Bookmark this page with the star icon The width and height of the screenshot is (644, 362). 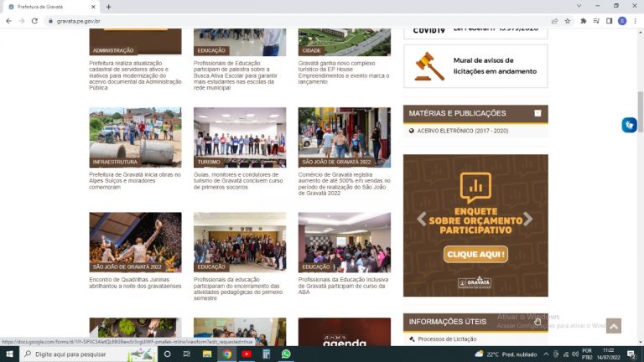pyautogui.click(x=568, y=21)
